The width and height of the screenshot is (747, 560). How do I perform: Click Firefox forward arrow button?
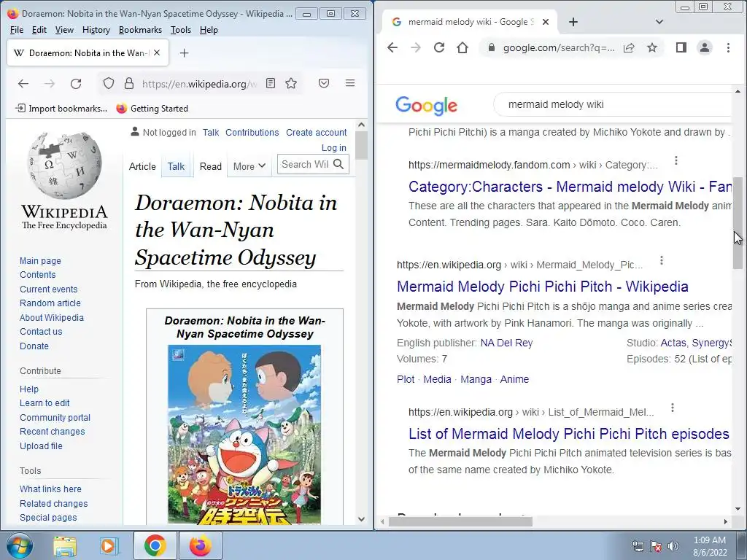tap(50, 84)
